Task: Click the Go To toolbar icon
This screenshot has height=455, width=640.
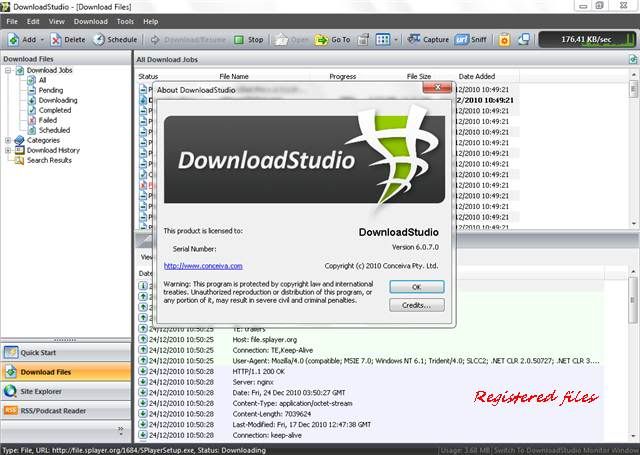Action: coord(321,40)
